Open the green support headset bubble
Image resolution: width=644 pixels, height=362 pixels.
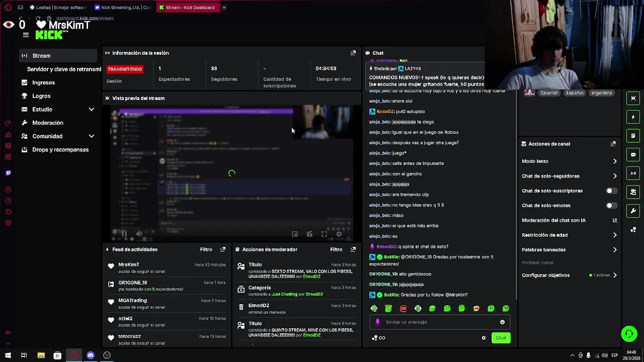pos(629,334)
